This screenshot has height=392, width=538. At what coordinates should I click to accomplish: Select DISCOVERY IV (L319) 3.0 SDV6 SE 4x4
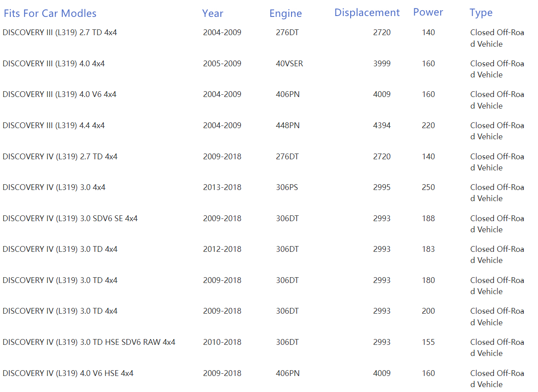pos(70,218)
